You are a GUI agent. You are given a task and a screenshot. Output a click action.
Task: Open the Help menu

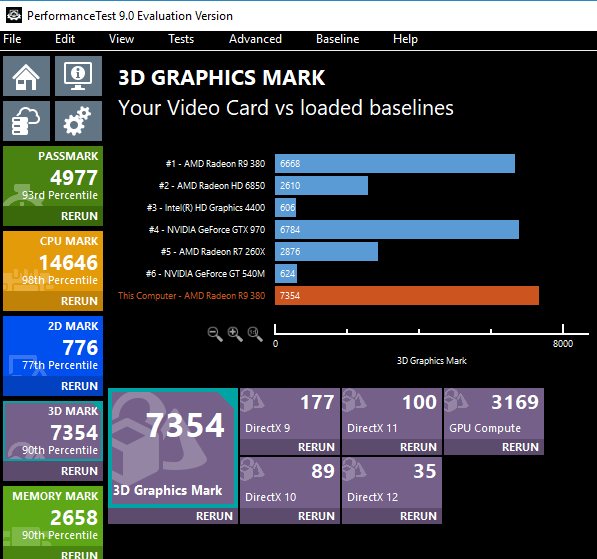405,39
